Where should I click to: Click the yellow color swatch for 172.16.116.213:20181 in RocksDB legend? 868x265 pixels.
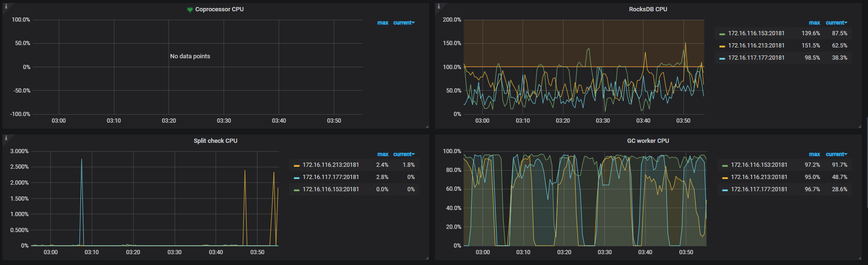point(722,46)
